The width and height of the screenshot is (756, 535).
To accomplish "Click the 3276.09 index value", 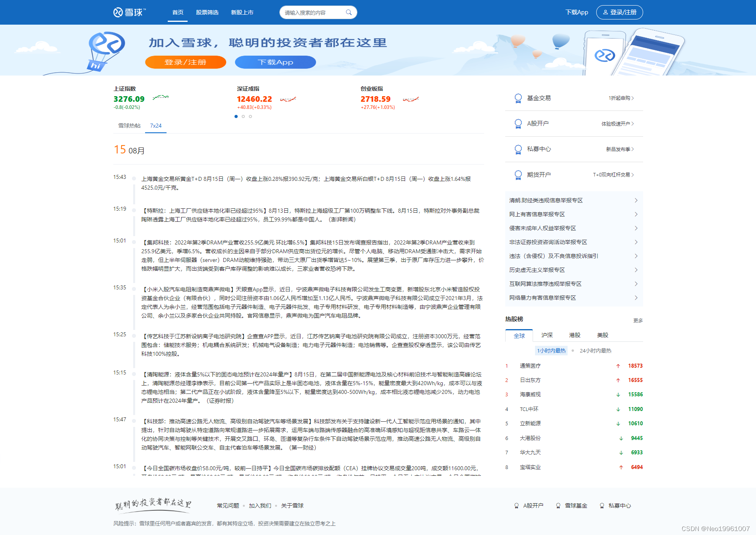I will [x=129, y=99].
